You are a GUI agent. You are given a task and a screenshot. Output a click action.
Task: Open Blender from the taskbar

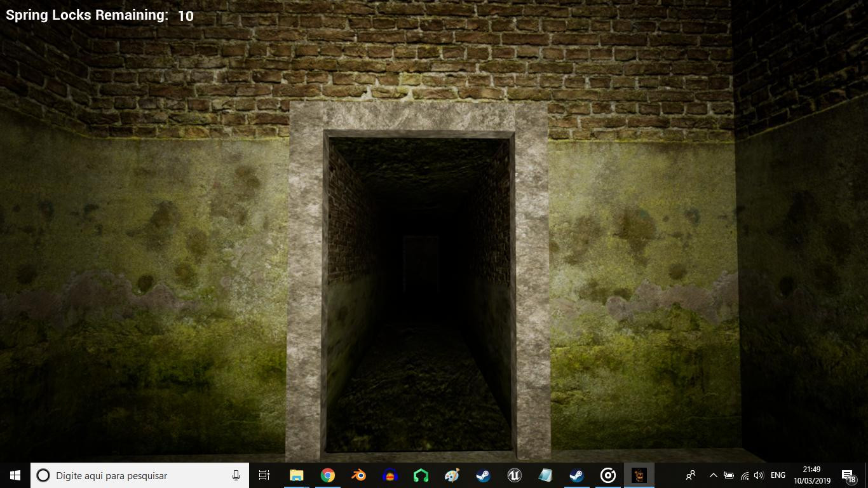[359, 475]
